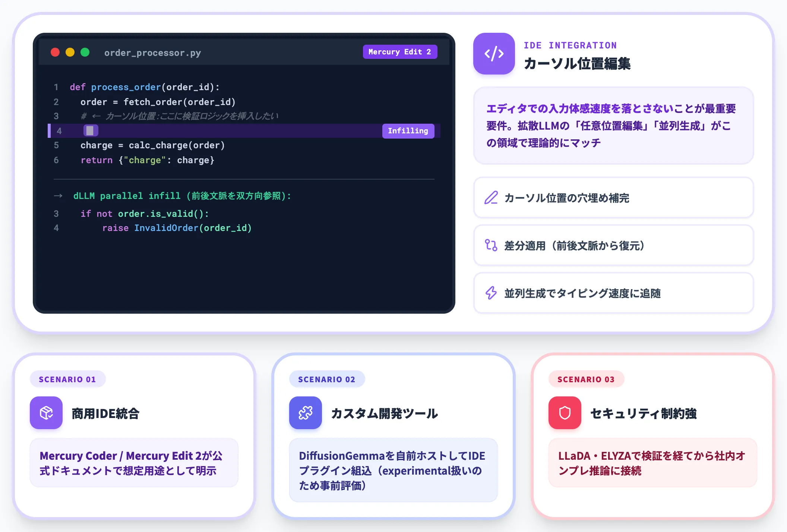This screenshot has width=787, height=532.
Task: Click the comment line カーソル位置:ここに検証ロジック
Action: (180, 116)
